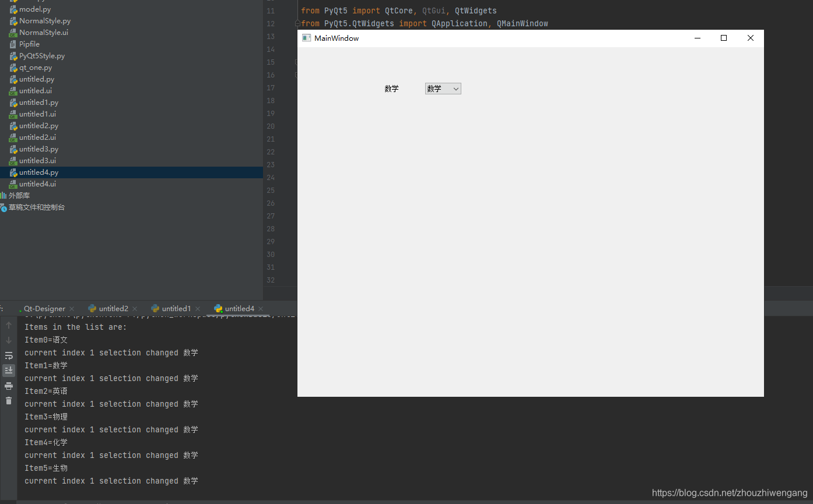Click the up arrow icon in console toolbar
813x504 pixels.
[9, 325]
